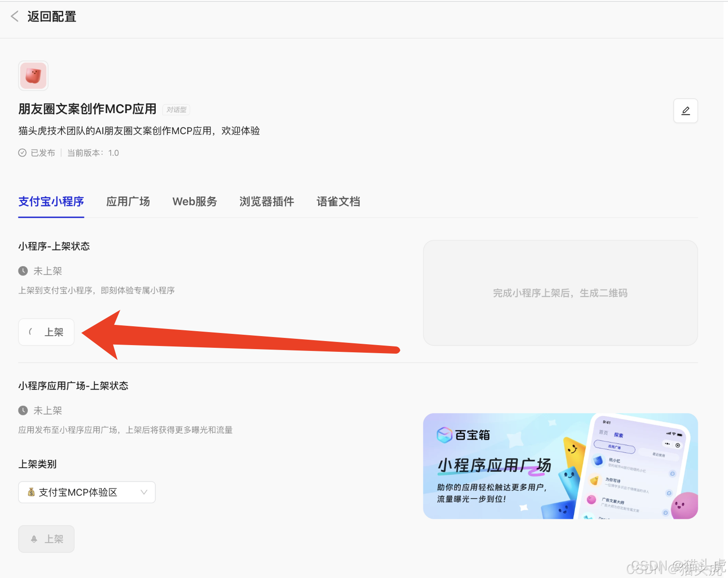Click the 当前版本: 1.0 text
This screenshot has width=728, height=578.
pos(93,153)
